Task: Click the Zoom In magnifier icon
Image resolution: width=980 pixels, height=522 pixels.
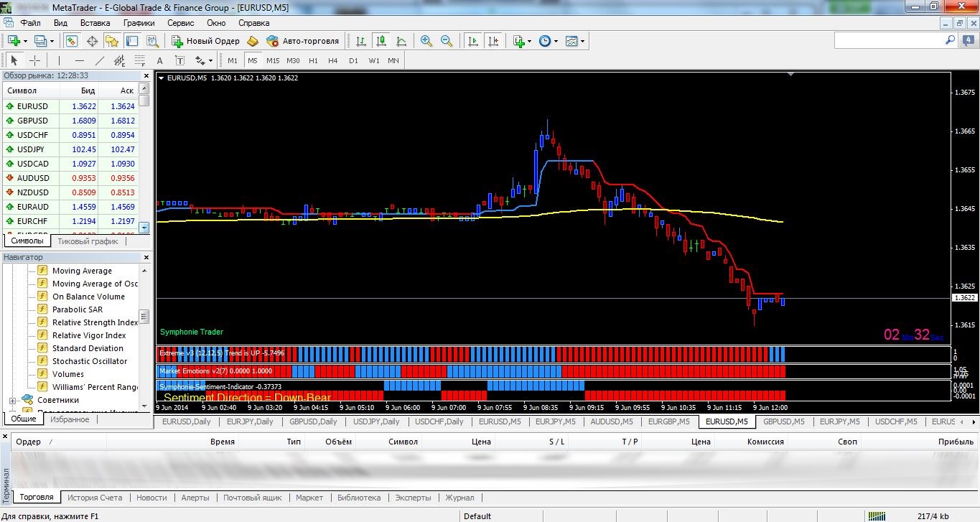Action: click(x=426, y=41)
